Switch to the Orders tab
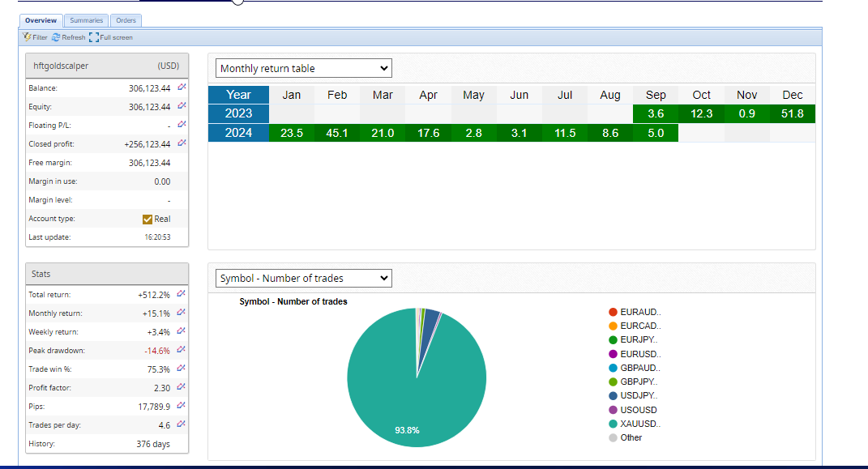The width and height of the screenshot is (868, 469). [126, 20]
